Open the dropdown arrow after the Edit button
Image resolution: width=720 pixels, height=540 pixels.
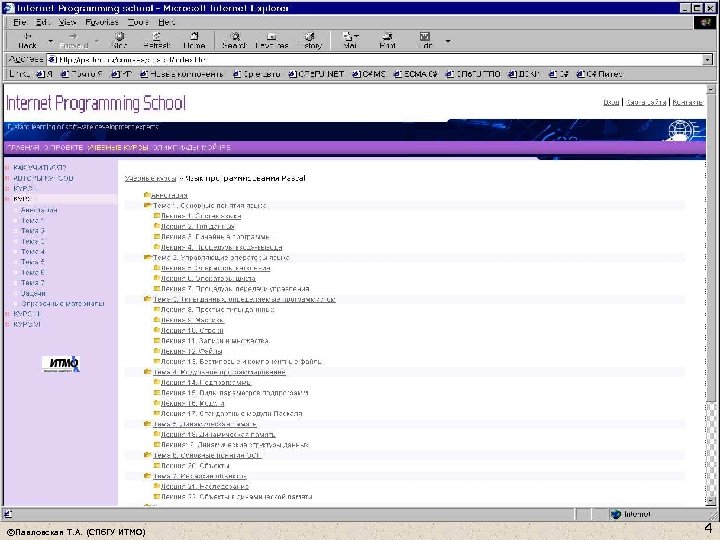tap(448, 41)
